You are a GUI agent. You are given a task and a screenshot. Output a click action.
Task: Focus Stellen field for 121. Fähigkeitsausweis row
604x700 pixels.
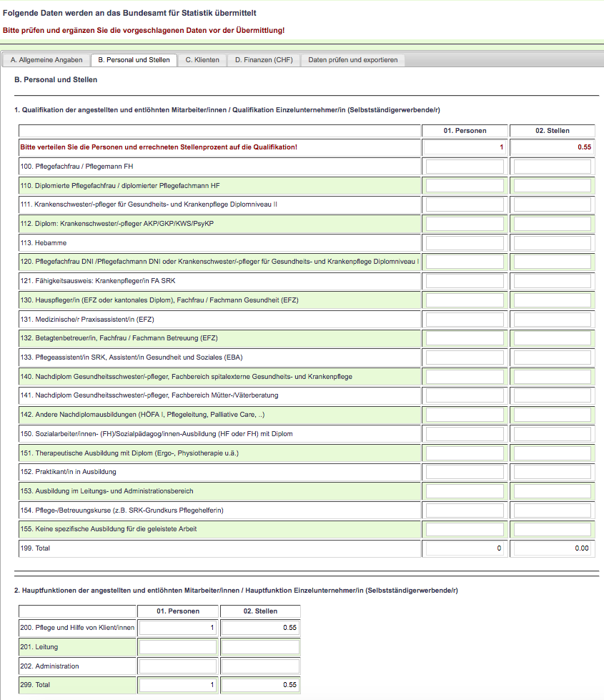tap(552, 281)
